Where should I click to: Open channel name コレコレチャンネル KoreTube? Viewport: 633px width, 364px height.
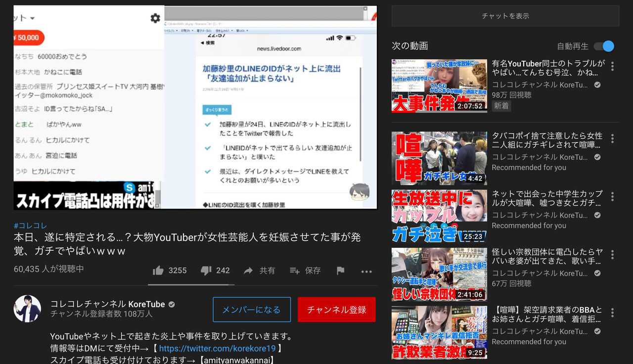pyautogui.click(x=108, y=304)
